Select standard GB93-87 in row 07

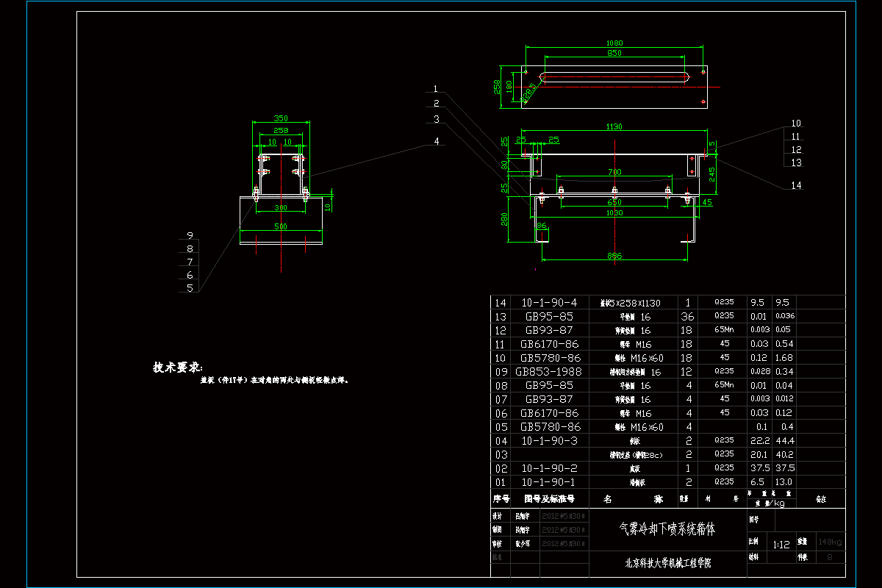pos(551,399)
